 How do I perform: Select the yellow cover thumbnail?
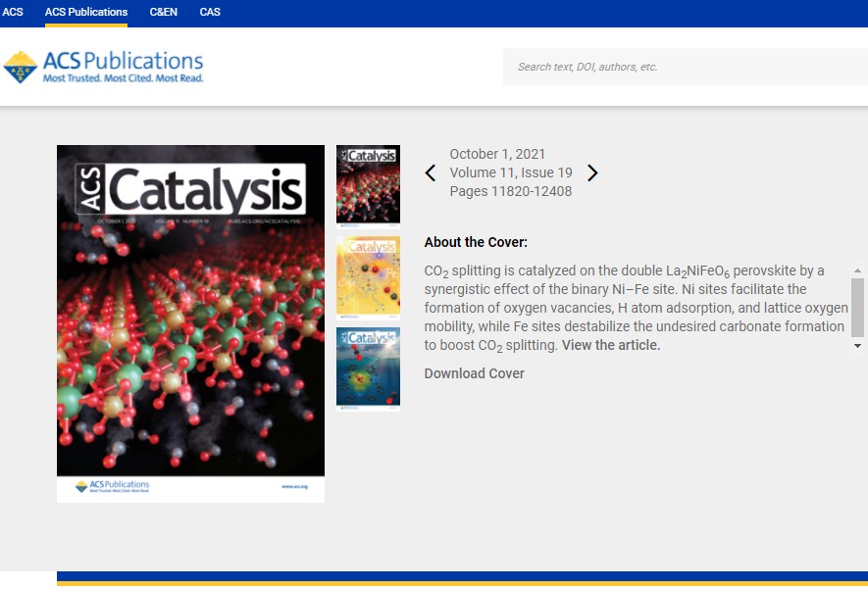pyautogui.click(x=368, y=277)
